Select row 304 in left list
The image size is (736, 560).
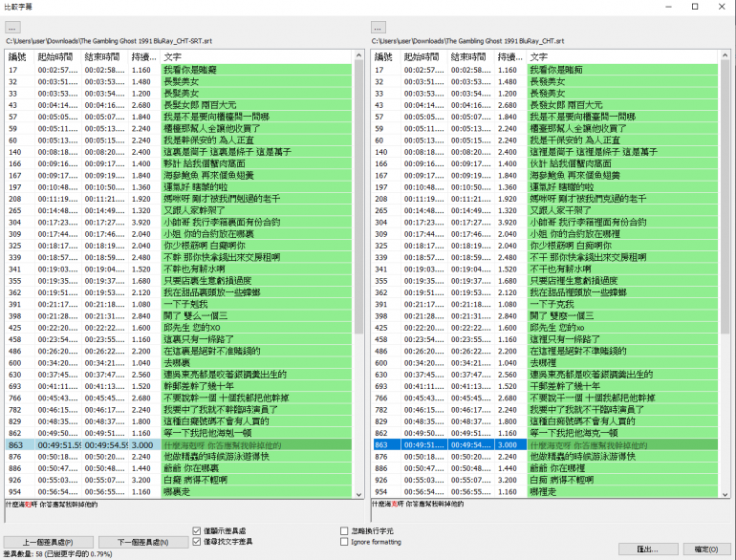pos(179,223)
